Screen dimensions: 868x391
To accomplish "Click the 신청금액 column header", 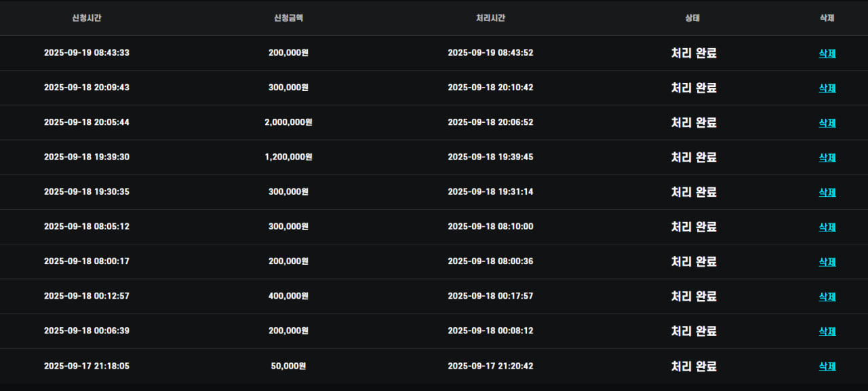I will tap(288, 18).
